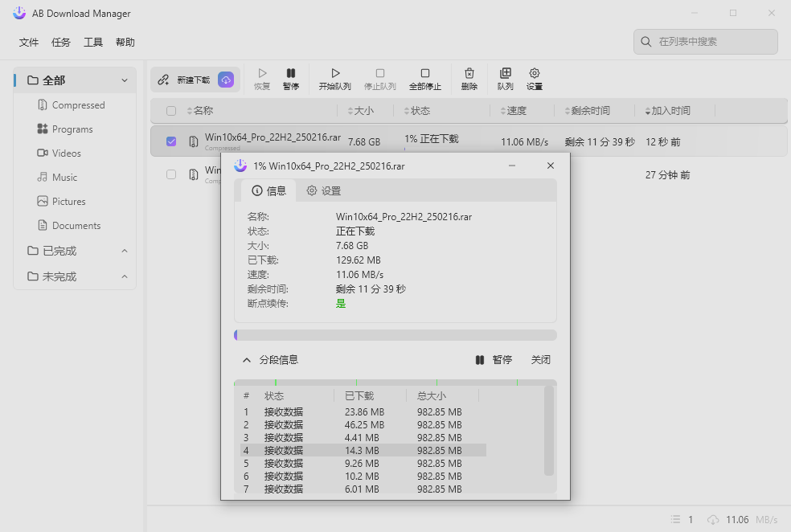Minimize the download progress dialog
791x532 pixels.
tap(512, 166)
